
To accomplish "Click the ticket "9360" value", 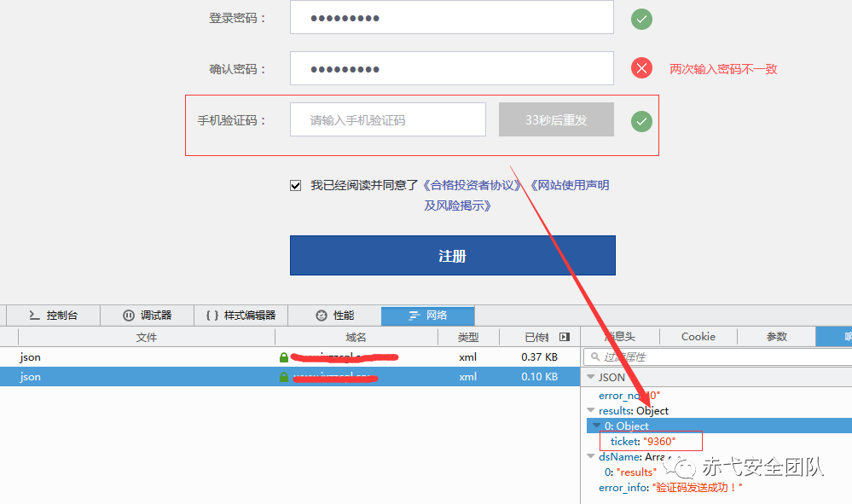I will (x=659, y=442).
